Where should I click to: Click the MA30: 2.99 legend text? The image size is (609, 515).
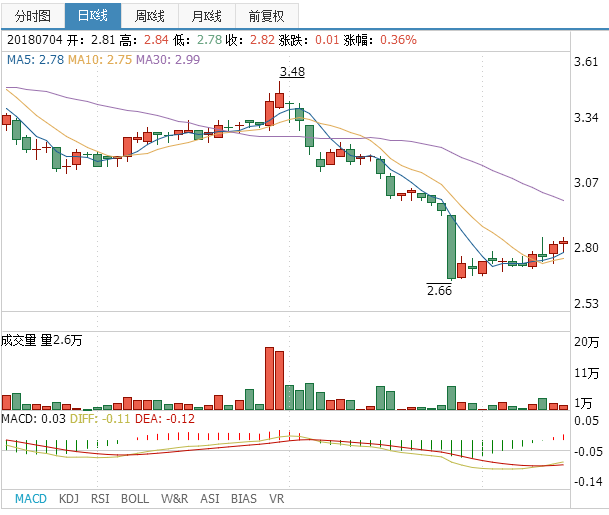click(168, 59)
